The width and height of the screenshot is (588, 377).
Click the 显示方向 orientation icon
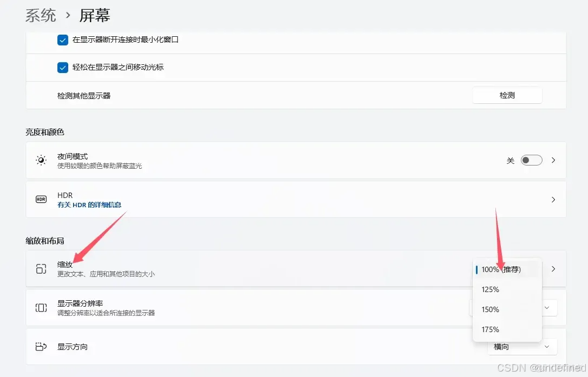point(41,347)
